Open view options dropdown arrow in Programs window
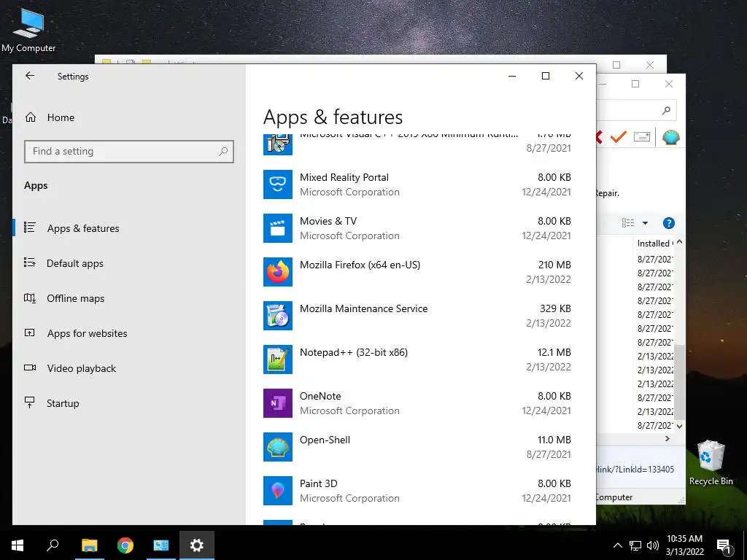 (645, 223)
